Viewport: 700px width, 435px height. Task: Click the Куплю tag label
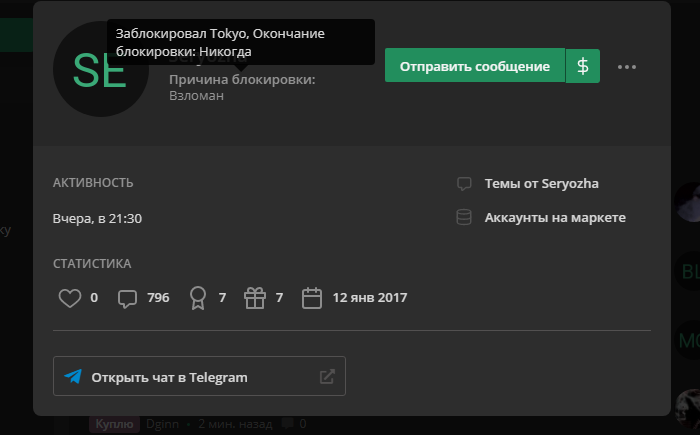(x=114, y=424)
